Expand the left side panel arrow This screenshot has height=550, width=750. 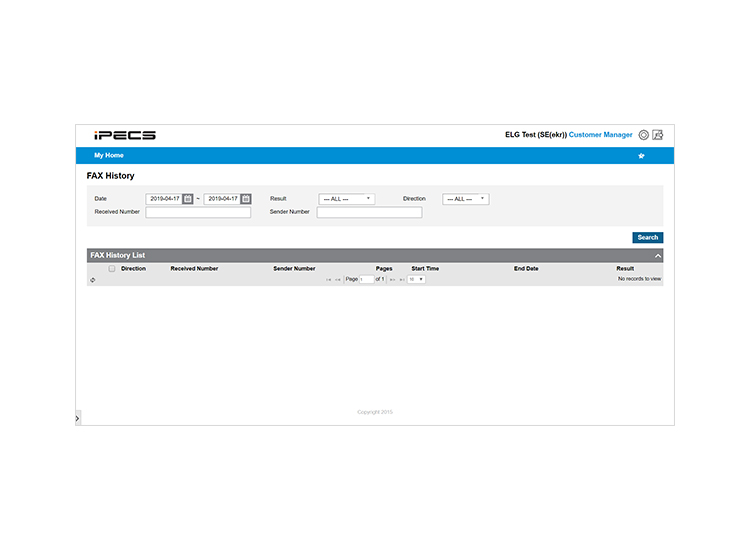77,418
